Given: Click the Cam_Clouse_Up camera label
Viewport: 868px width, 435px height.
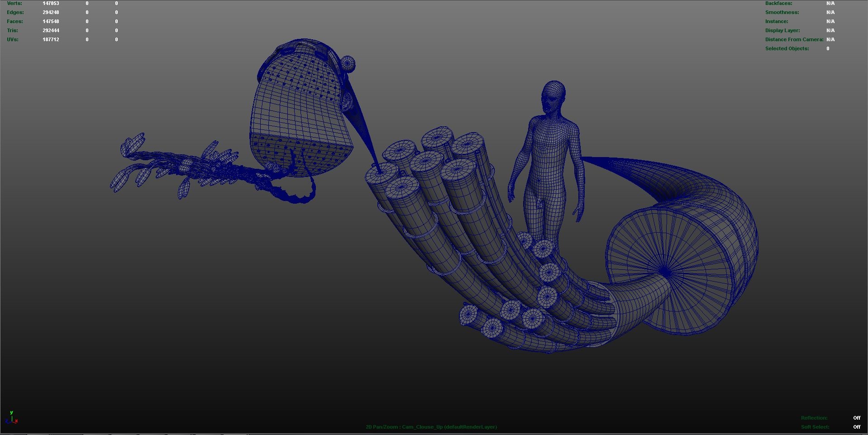Looking at the screenshot, I should (x=423, y=426).
